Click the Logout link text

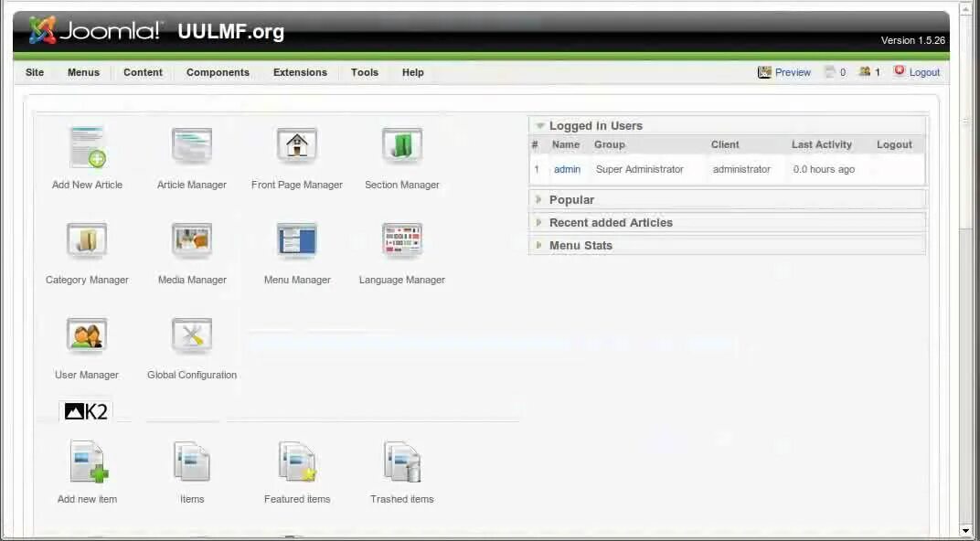click(x=925, y=72)
